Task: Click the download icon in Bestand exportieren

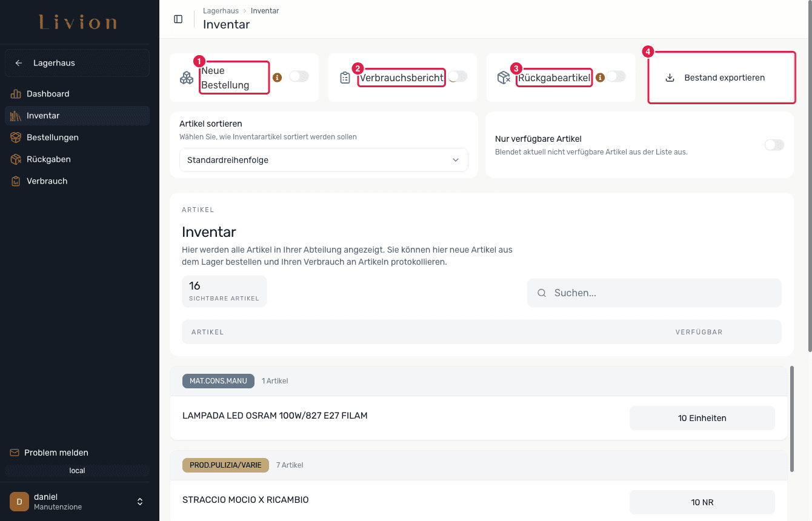Action: click(670, 78)
